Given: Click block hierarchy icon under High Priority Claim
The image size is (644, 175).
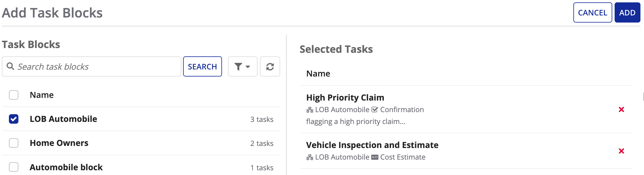Looking at the screenshot, I should (310, 110).
